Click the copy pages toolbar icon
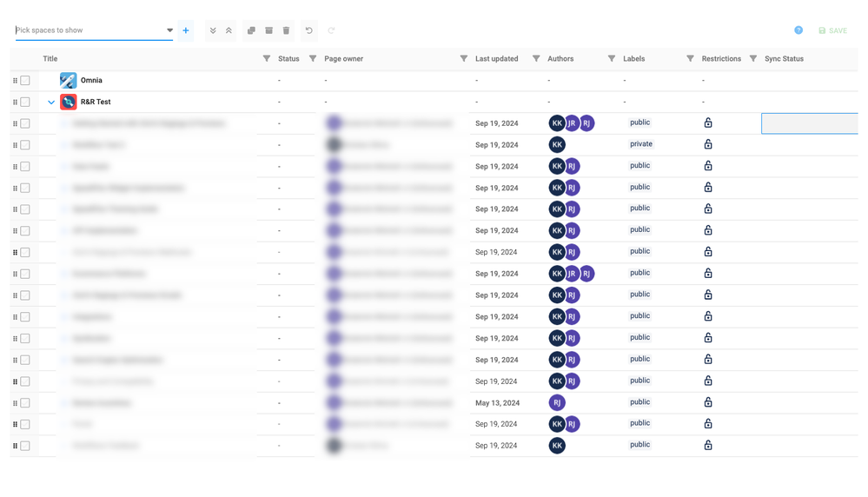The height and width of the screenshot is (497, 868). point(251,30)
